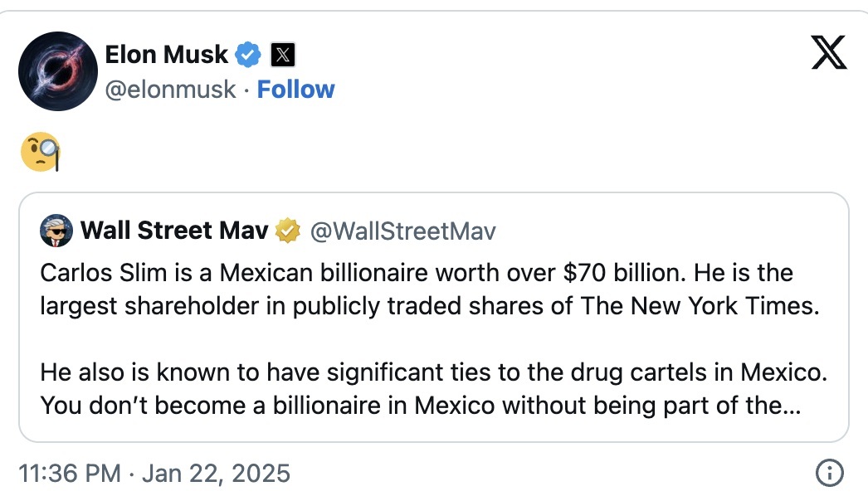
Task: Open the 11:36 PM timestamp link
Action: pyautogui.click(x=70, y=474)
